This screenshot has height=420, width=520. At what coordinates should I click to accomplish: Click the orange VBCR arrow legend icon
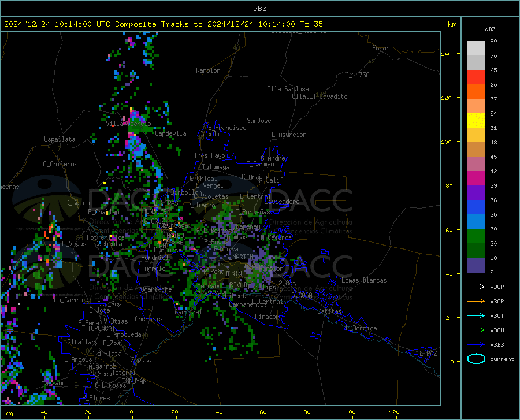point(476,301)
